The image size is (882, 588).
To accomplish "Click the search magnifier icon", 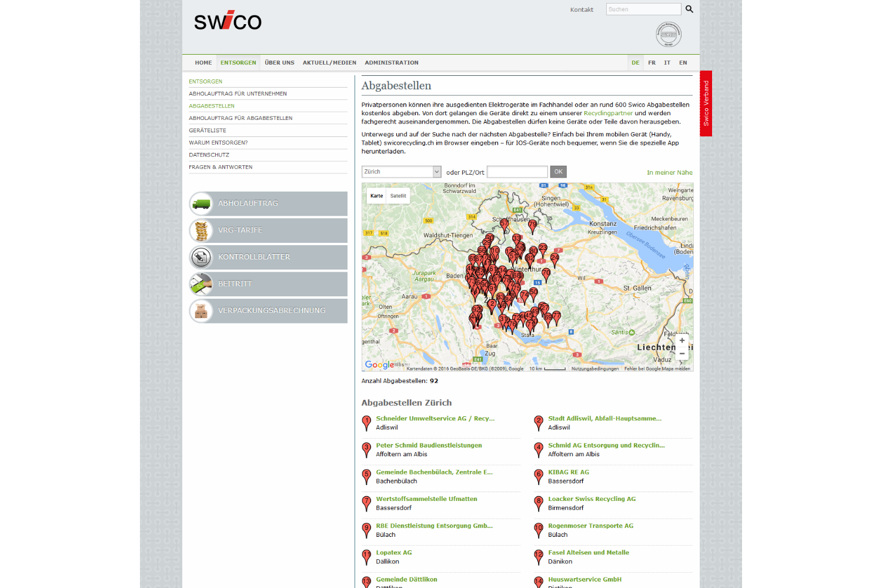I will [689, 9].
